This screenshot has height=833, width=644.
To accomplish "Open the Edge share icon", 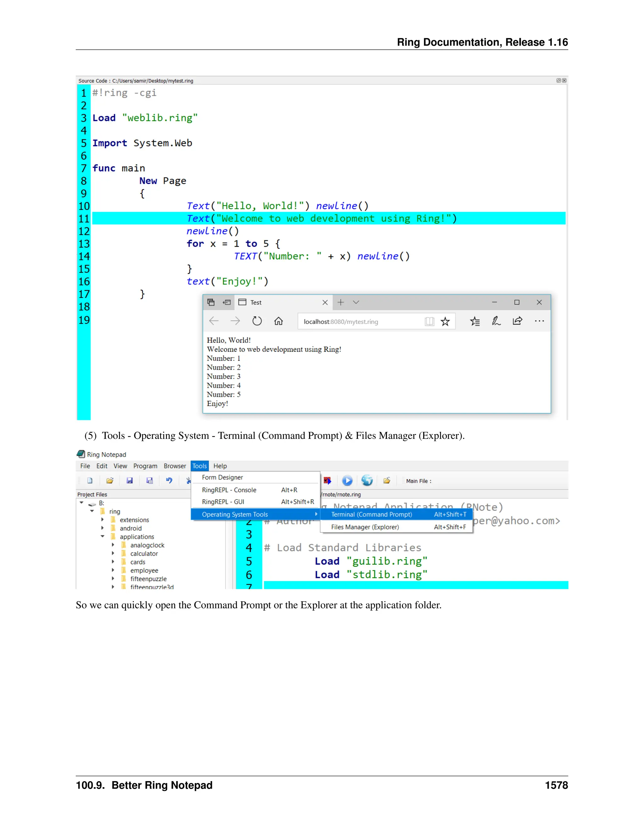I will point(517,321).
